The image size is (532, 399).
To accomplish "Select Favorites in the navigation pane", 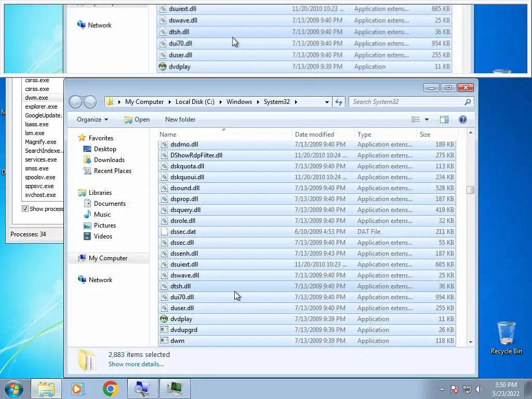I will pyautogui.click(x=101, y=138).
